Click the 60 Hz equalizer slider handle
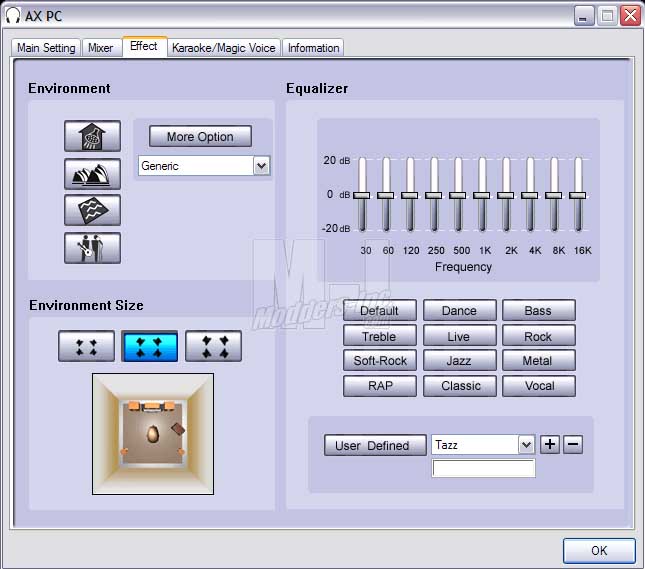Screen dimensions: 645x569 tap(385, 195)
